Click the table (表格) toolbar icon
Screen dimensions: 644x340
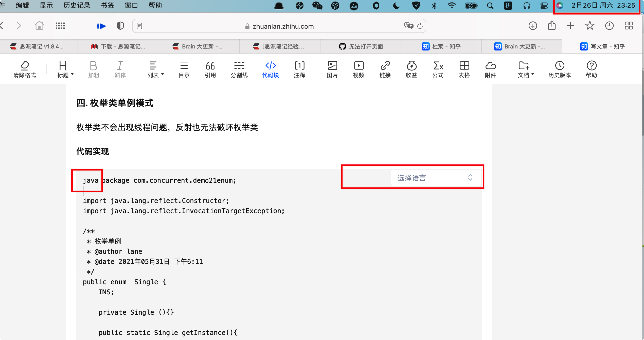click(464, 69)
